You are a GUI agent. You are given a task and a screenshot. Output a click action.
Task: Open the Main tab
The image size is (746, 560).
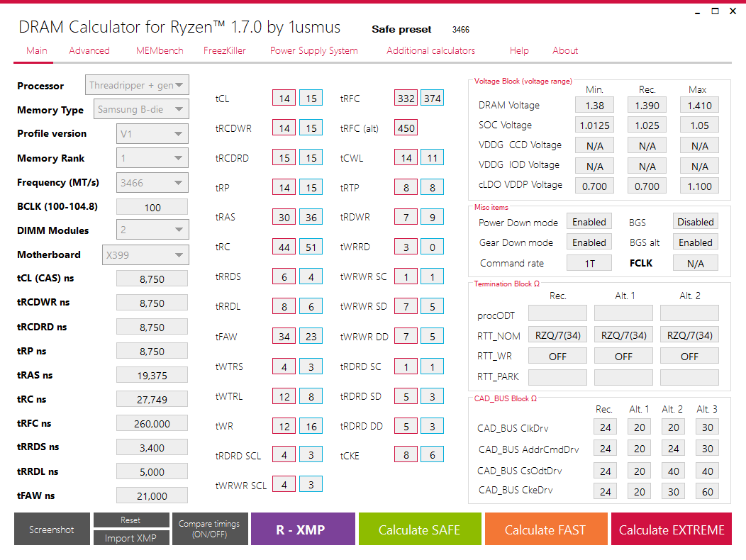[x=37, y=50]
